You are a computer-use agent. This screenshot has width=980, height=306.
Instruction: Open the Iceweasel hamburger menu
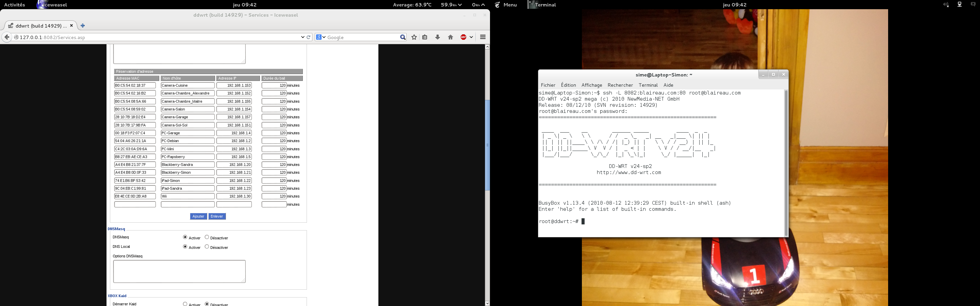[483, 37]
